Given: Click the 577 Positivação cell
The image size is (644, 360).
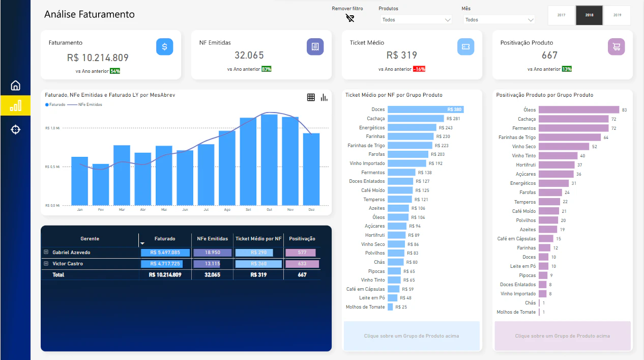Looking at the screenshot, I should (x=302, y=253).
